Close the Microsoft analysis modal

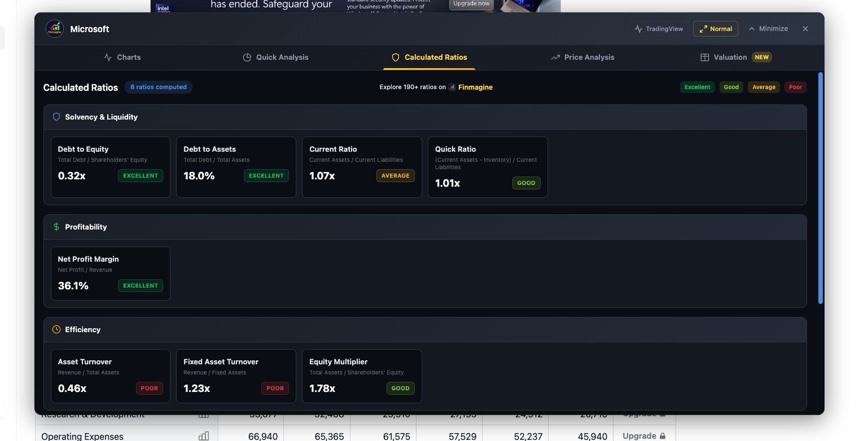(805, 29)
